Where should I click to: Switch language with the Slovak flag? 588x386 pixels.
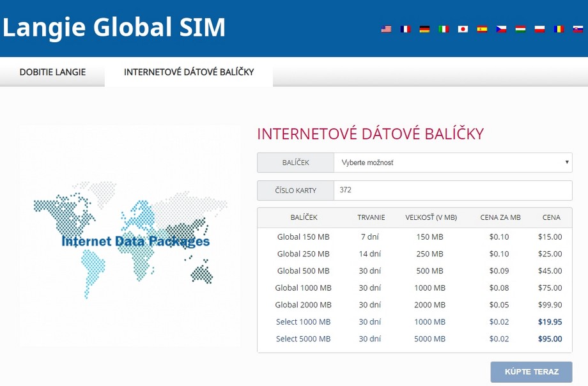[578, 29]
